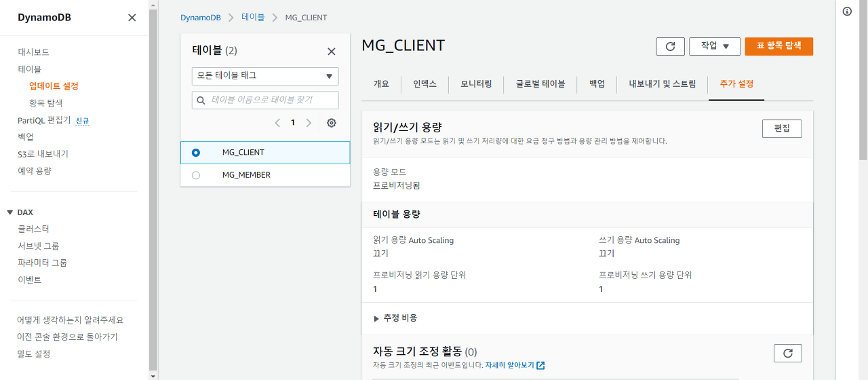Open 항목 탐색 in the sidebar
The image size is (868, 380).
[x=45, y=103]
